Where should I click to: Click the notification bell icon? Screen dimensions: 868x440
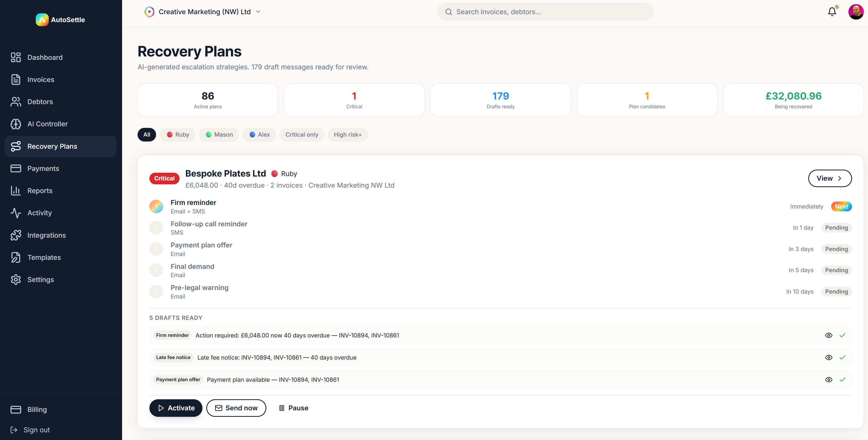[x=832, y=11]
